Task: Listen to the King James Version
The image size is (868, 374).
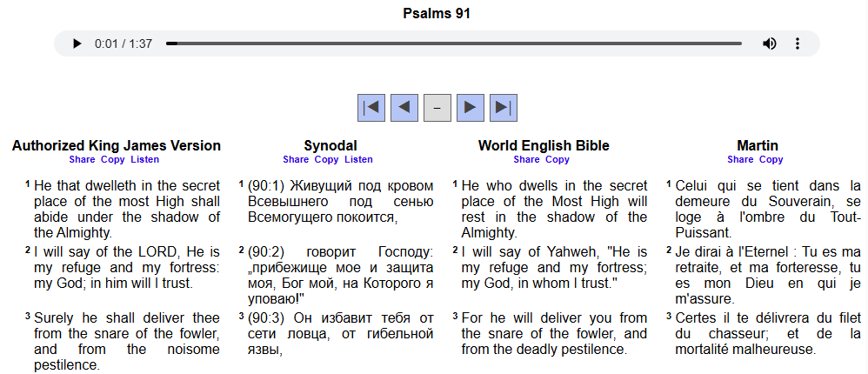Action: coord(145,160)
